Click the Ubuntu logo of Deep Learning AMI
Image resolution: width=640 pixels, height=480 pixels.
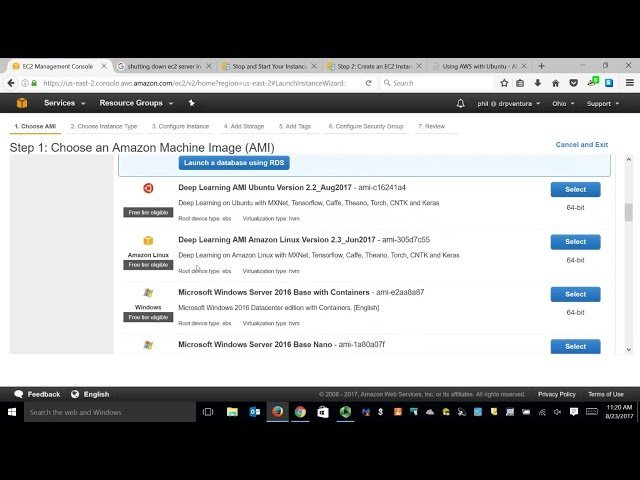click(148, 188)
